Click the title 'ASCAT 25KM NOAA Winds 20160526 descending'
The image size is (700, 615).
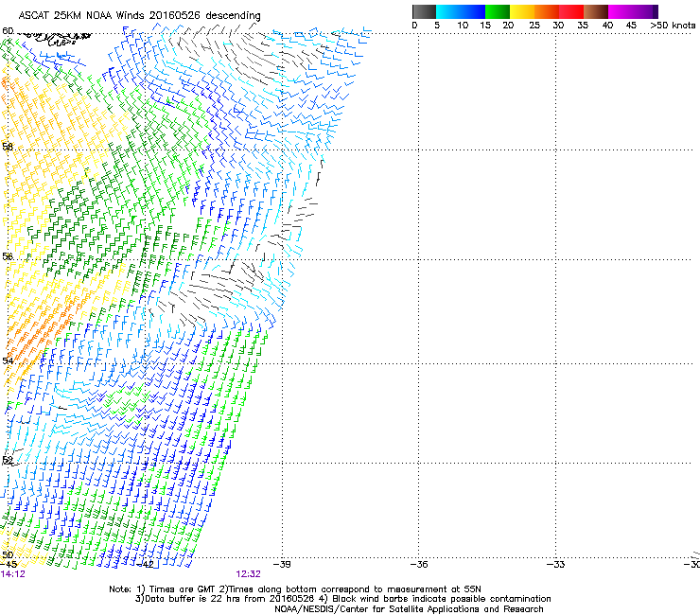click(139, 16)
